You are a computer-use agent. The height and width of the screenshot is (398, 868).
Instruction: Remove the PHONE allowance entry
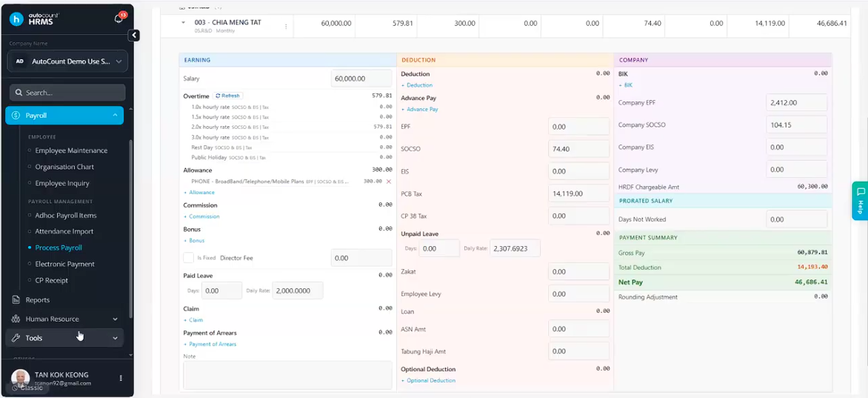click(389, 182)
